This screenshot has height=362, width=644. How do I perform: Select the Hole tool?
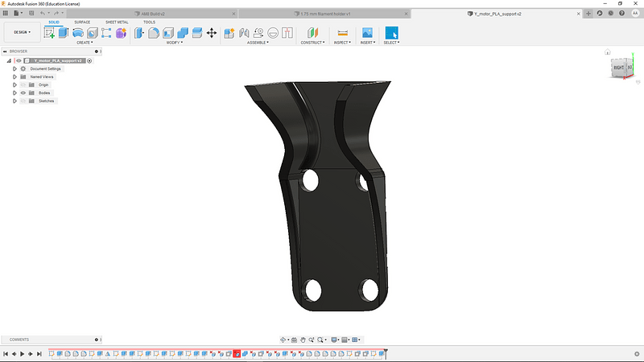pyautogui.click(x=92, y=33)
